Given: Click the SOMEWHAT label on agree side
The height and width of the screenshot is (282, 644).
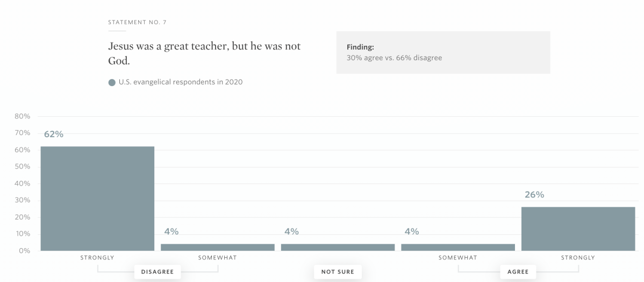Looking at the screenshot, I should pos(458,258).
